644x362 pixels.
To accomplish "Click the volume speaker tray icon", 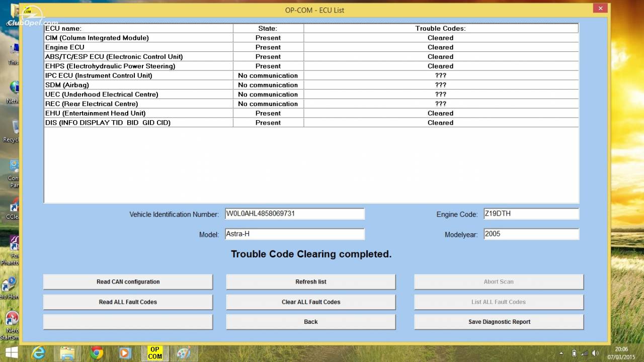I will (596, 353).
